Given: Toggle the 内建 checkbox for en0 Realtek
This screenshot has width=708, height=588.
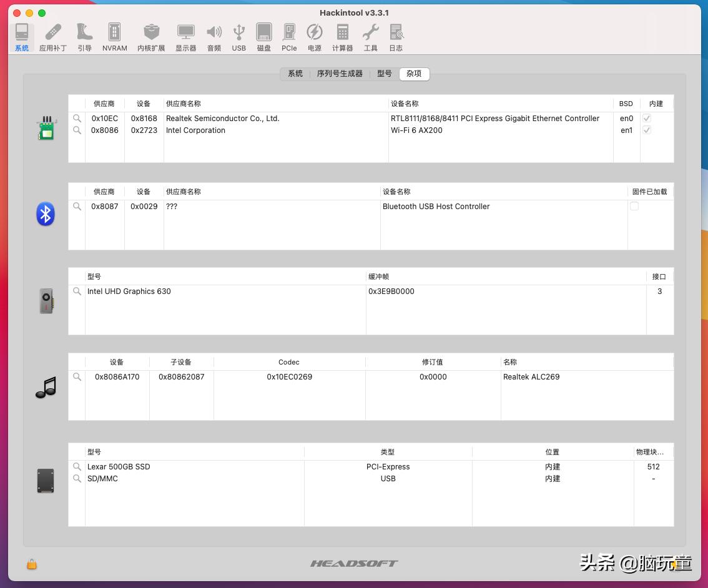Looking at the screenshot, I should point(647,119).
